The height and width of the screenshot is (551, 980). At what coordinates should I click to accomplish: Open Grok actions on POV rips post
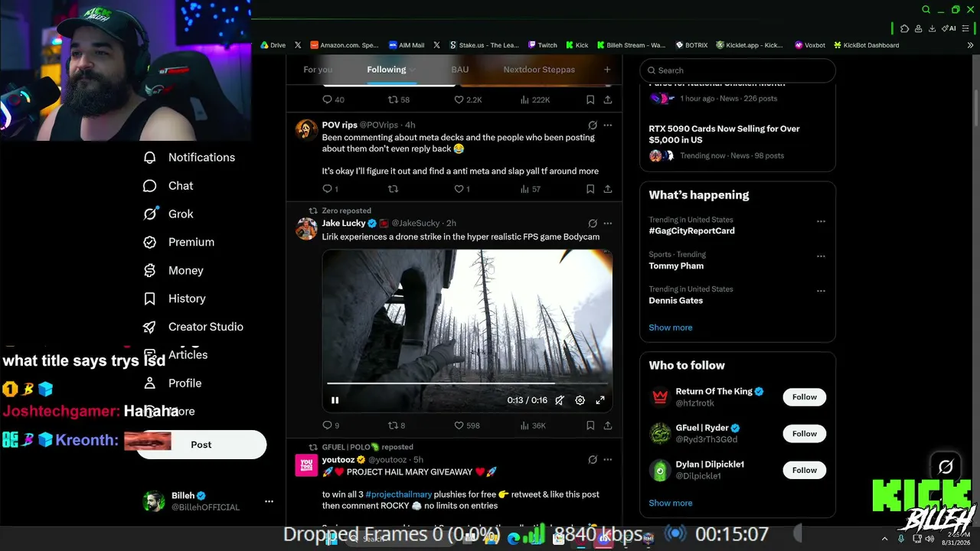pos(593,126)
